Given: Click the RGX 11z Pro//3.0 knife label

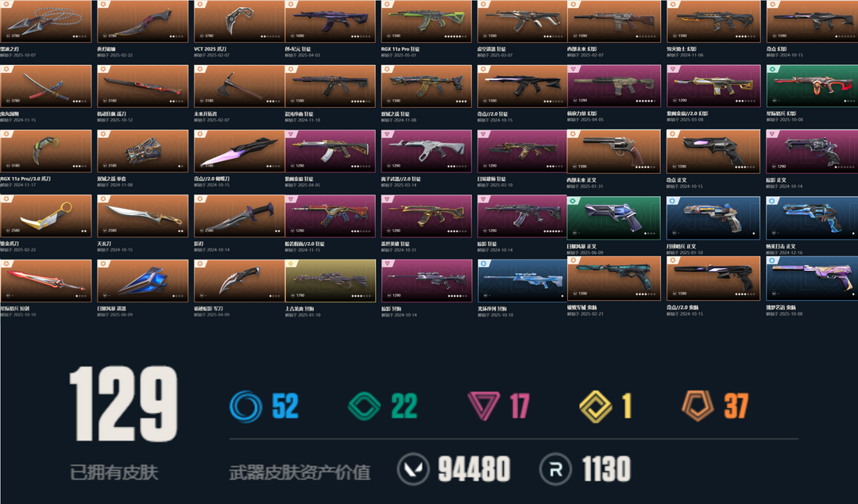Looking at the screenshot, I should pyautogui.click(x=25, y=179).
